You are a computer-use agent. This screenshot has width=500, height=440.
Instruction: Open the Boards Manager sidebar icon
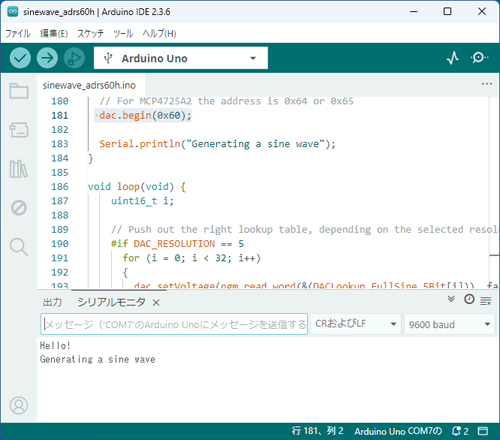tap(19, 130)
